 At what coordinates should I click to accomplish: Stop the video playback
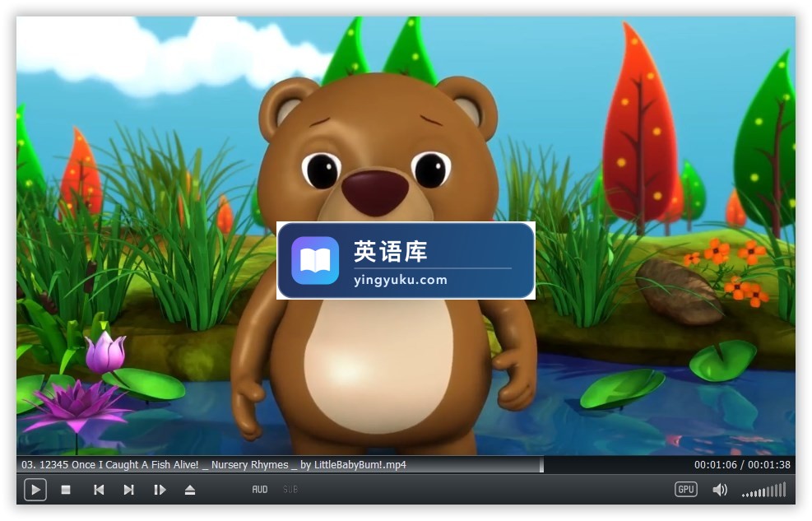pos(66,490)
